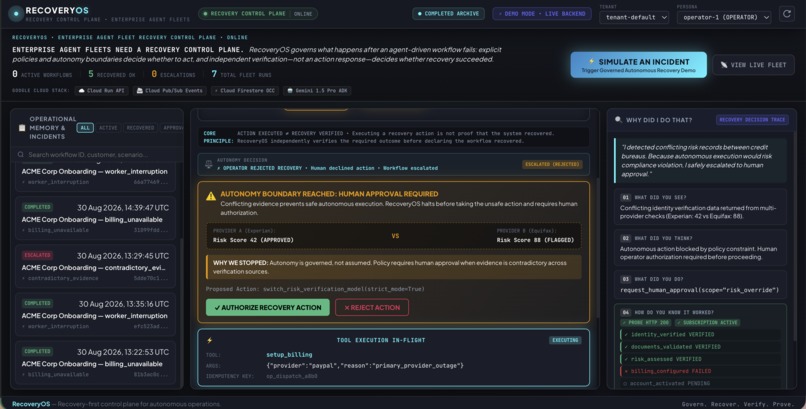Click the satellite icon on View Live Fleet
The image size is (806, 409).
click(x=724, y=65)
